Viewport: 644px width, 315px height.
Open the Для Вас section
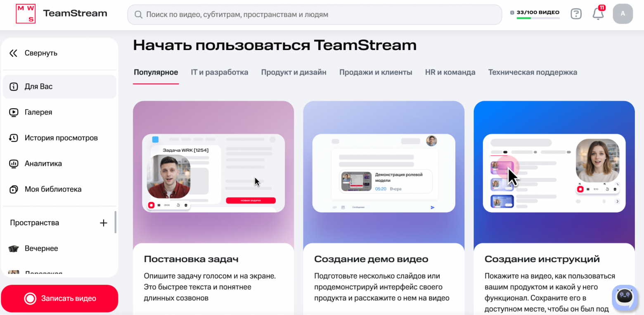pyautogui.click(x=59, y=87)
